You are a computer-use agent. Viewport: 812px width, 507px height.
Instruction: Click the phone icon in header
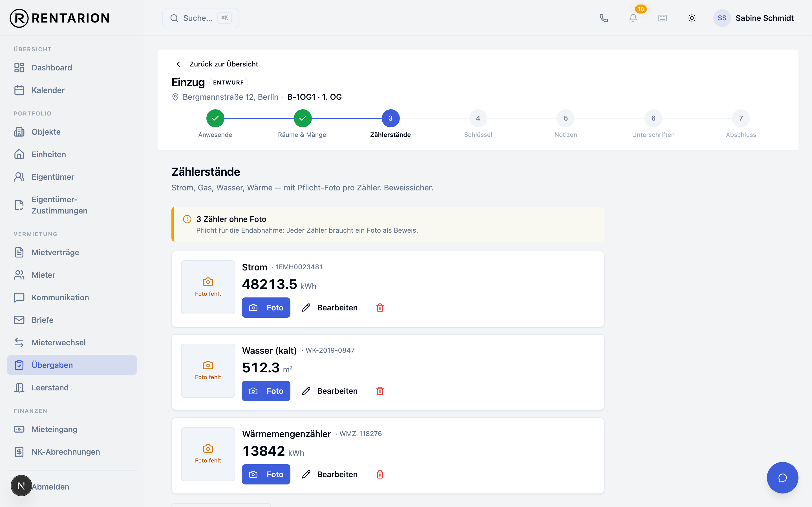click(604, 18)
